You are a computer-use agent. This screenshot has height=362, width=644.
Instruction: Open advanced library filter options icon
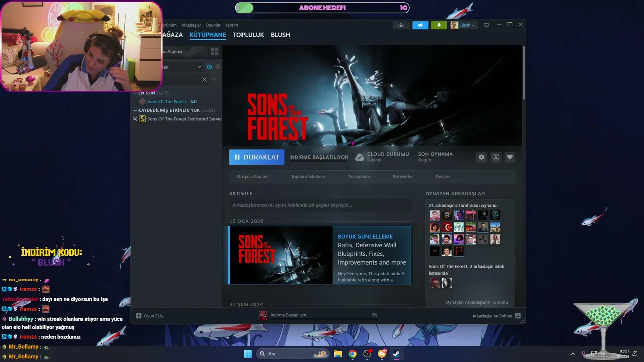pos(214,80)
